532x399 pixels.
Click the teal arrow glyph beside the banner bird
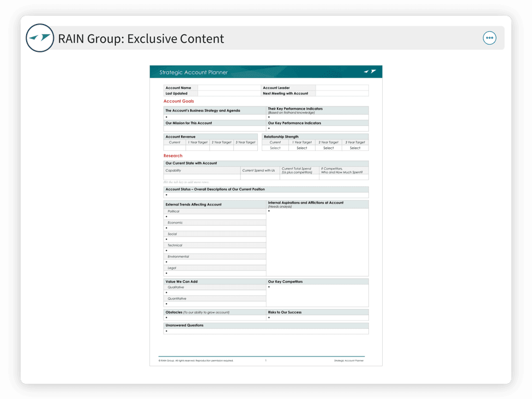click(366, 71)
